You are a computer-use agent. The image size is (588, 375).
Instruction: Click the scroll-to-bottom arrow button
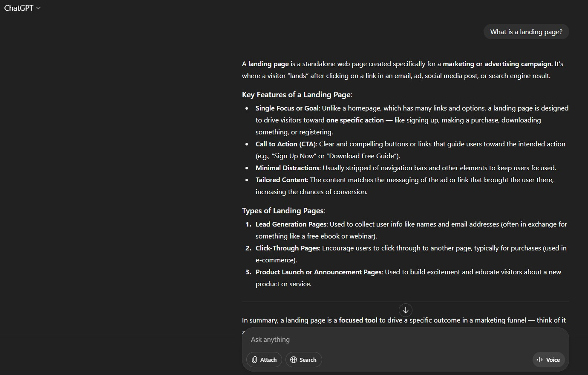point(406,310)
